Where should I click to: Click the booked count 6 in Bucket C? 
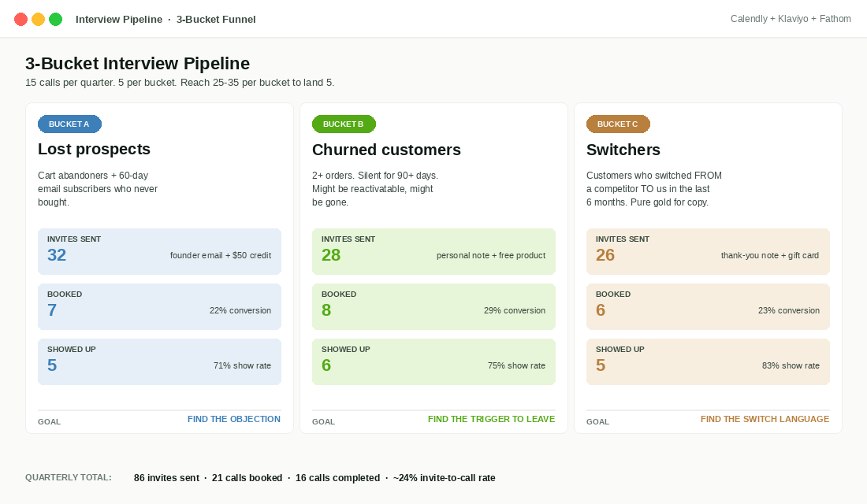[601, 310]
